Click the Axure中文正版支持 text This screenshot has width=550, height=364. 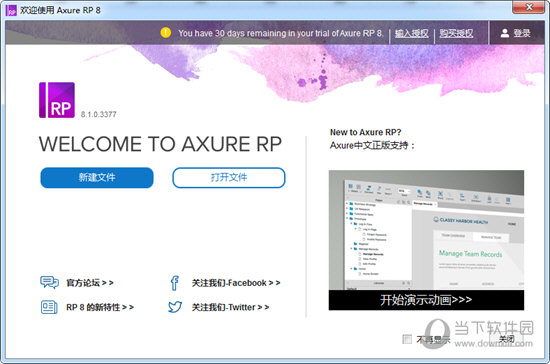372,145
